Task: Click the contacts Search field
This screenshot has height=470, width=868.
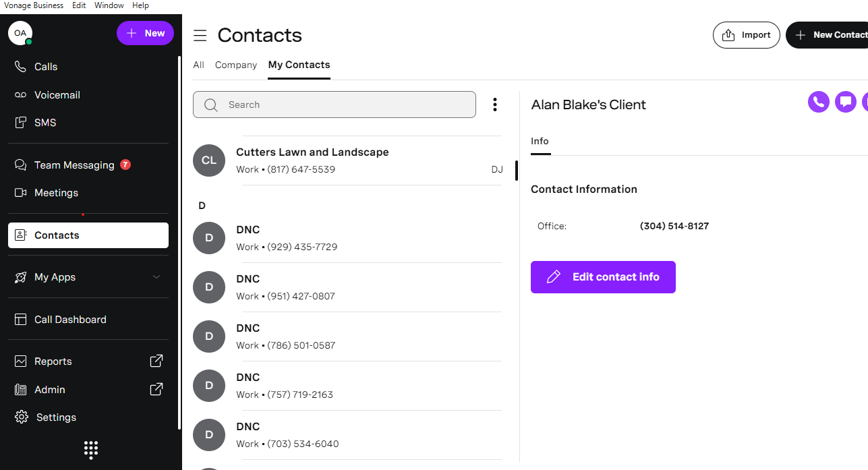Action: tap(335, 105)
